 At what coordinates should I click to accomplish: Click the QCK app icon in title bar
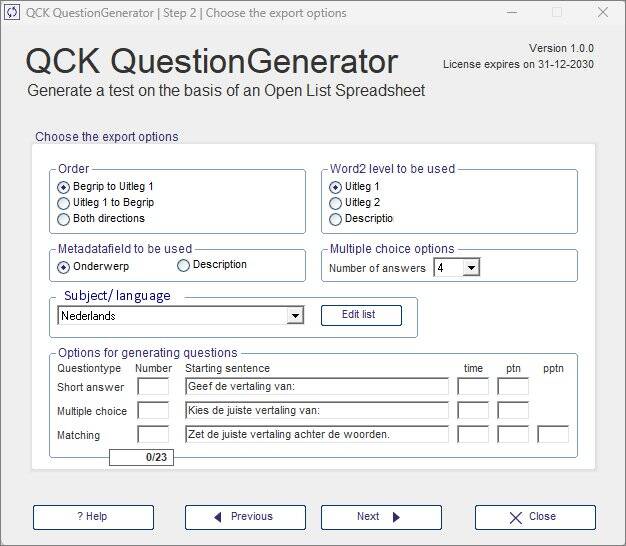click(13, 13)
